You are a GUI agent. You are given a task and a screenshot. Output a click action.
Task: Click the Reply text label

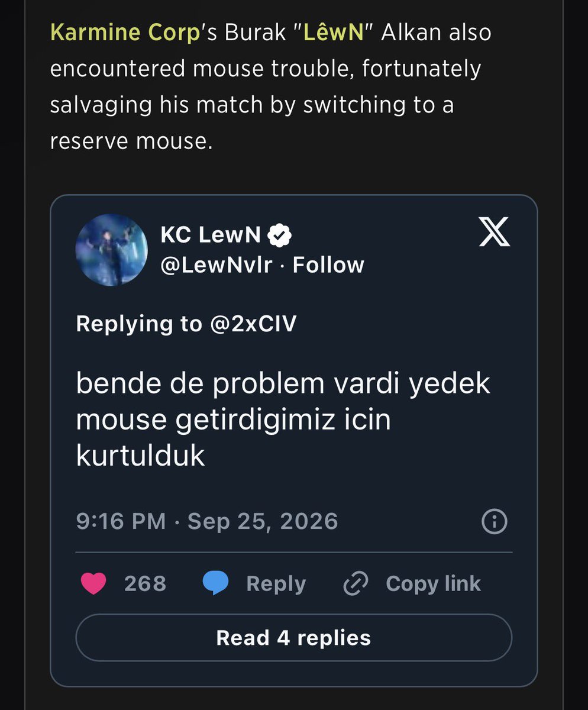pos(276,584)
